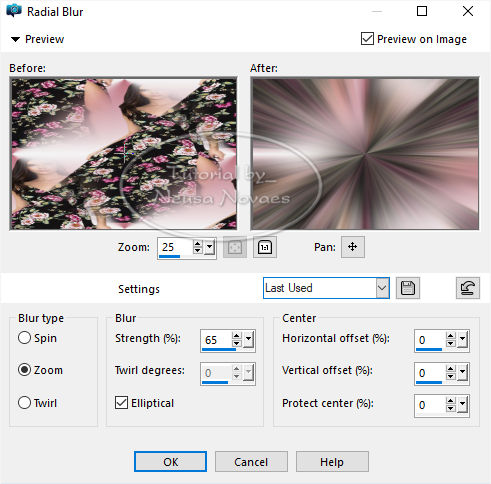Screen dimensions: 491x484
Task: Click the fit to window zoom icon
Action: (235, 247)
